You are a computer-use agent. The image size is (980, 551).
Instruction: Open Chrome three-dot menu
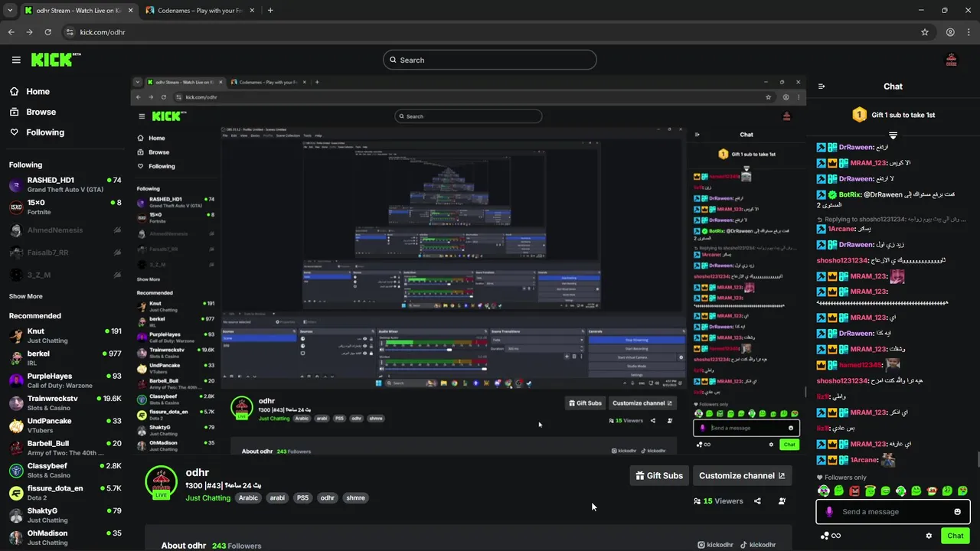(x=969, y=32)
